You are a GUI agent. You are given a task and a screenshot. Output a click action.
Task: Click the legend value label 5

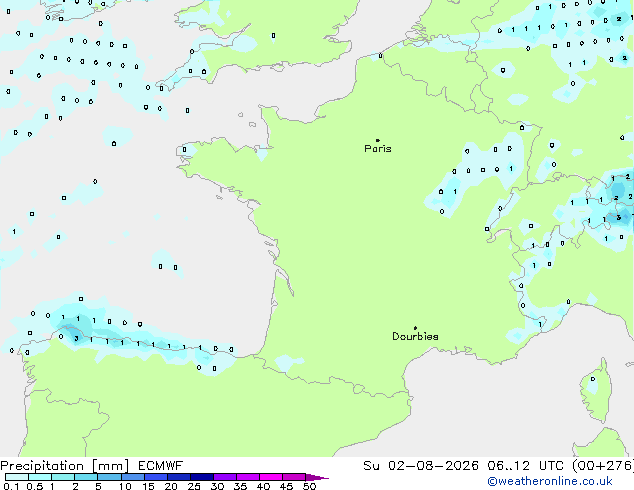(98, 486)
